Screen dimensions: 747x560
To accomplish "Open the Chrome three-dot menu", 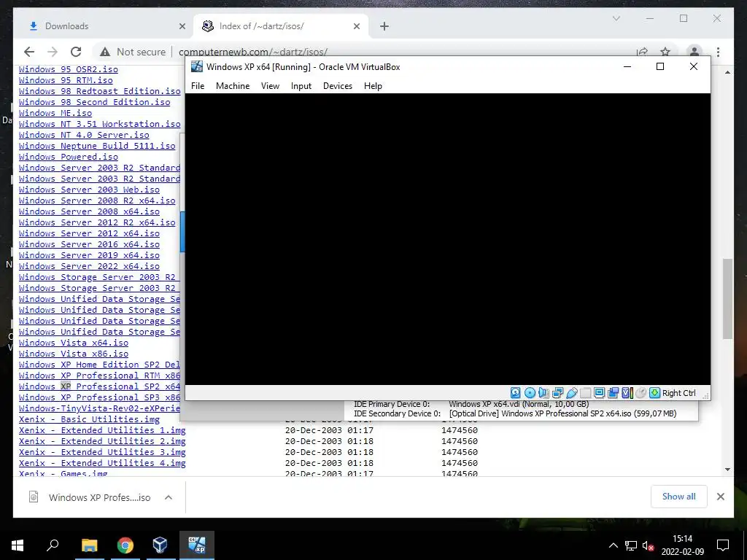I will (x=718, y=52).
